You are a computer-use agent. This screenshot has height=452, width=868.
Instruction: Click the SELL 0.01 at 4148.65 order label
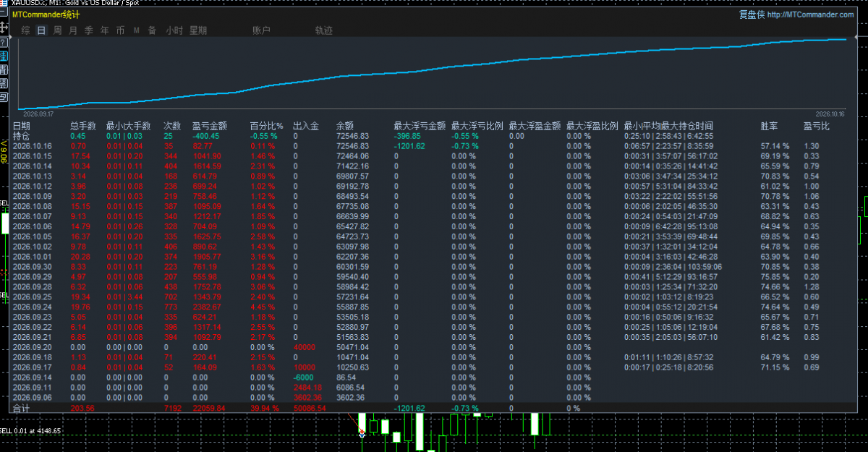30,431
